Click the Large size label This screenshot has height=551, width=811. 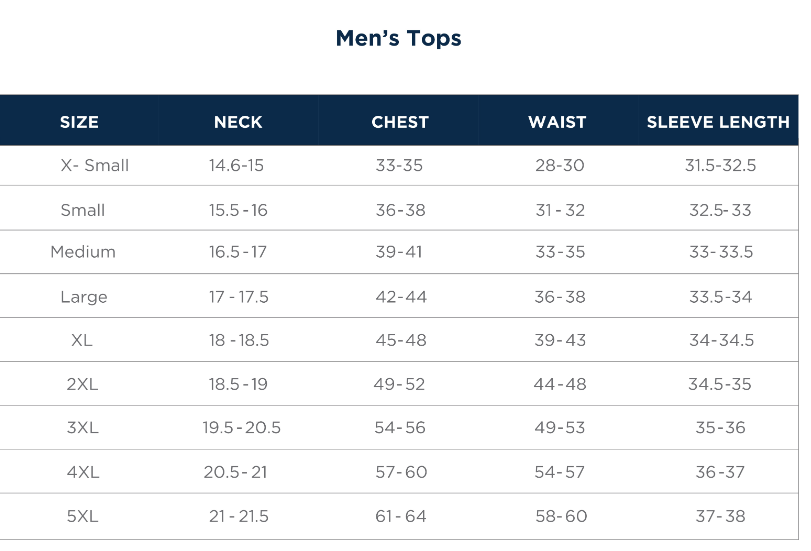pyautogui.click(x=84, y=297)
